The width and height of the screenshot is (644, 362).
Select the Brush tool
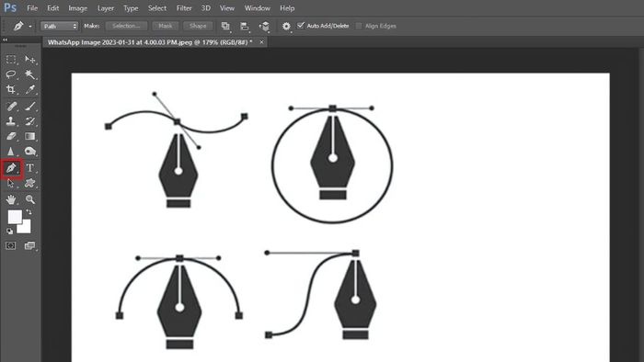30,107
